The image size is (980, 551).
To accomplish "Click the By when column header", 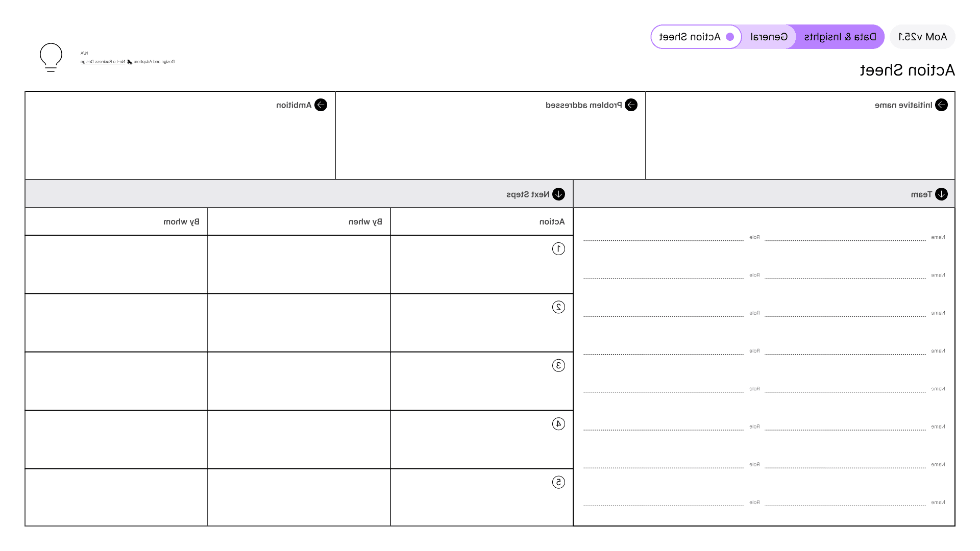I will 365,222.
